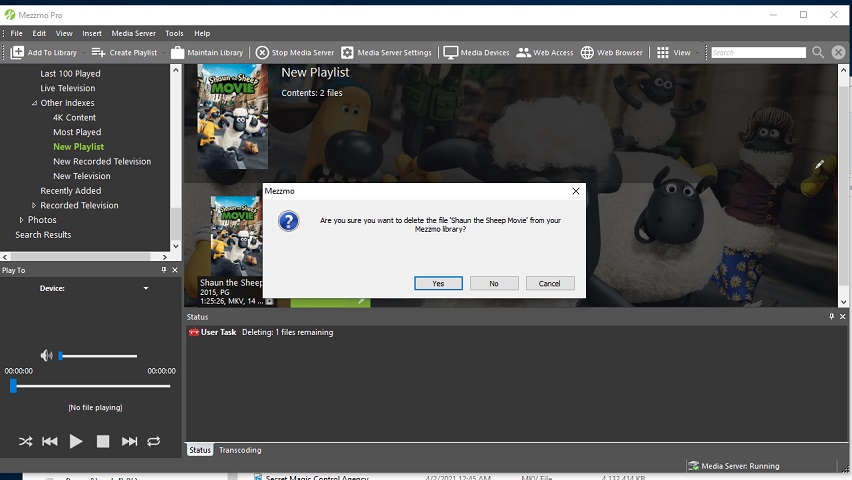The image size is (852, 480).
Task: Skip to next track
Action: [129, 441]
